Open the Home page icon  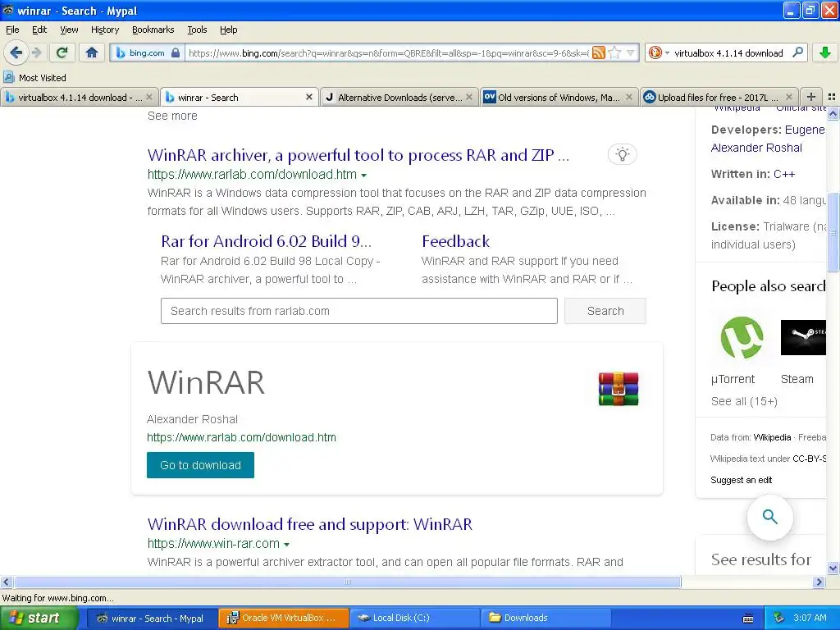pyautogui.click(x=92, y=52)
